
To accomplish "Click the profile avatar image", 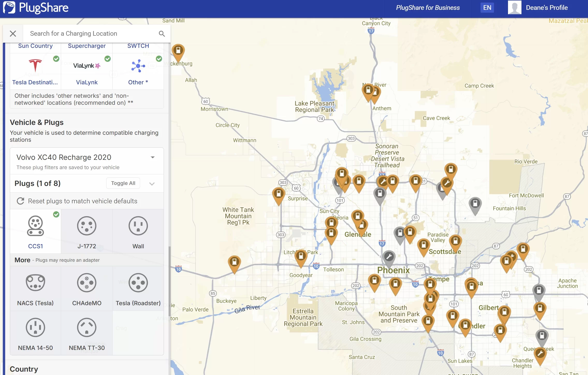I will (514, 8).
